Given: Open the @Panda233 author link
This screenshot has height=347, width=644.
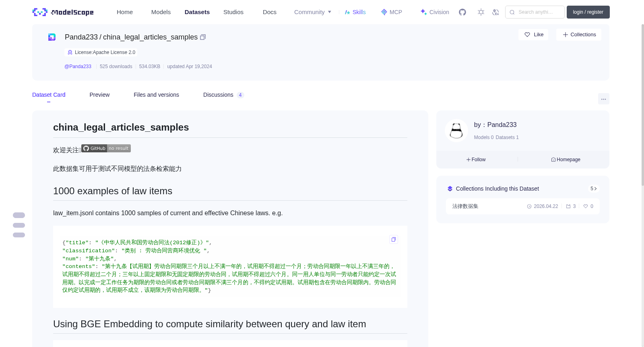Looking at the screenshot, I should tap(78, 66).
